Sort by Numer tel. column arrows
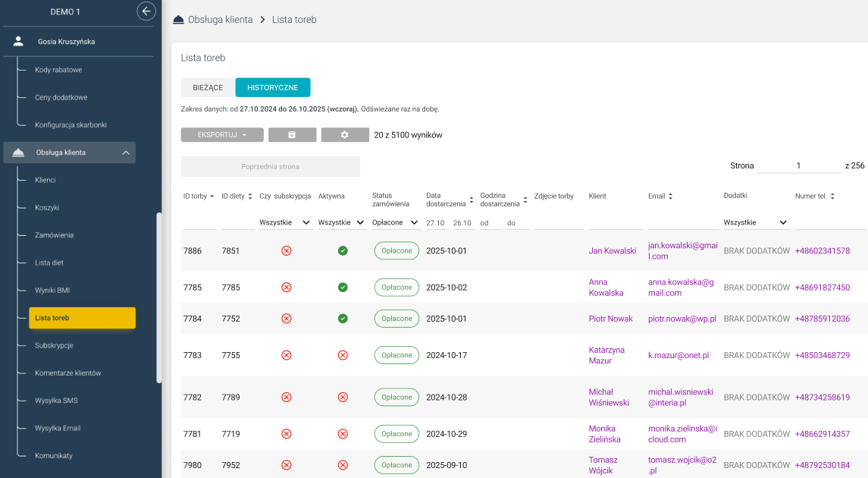This screenshot has width=868, height=478. 832,197
